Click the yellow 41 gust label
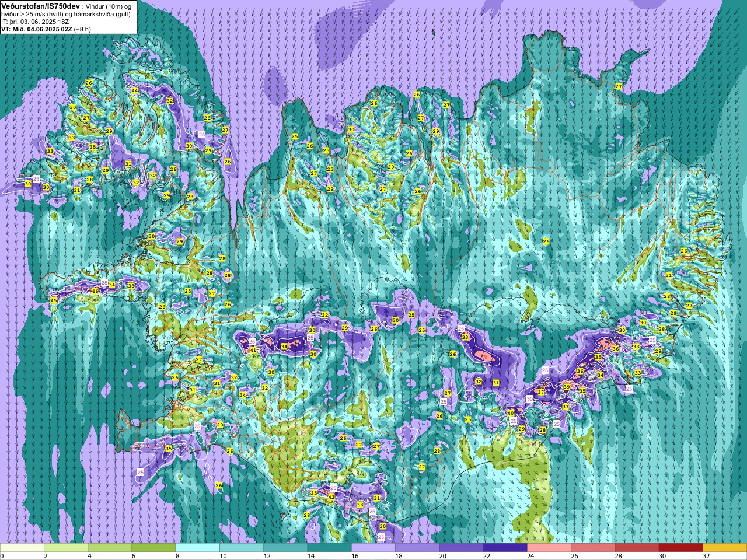 pyautogui.click(x=253, y=350)
